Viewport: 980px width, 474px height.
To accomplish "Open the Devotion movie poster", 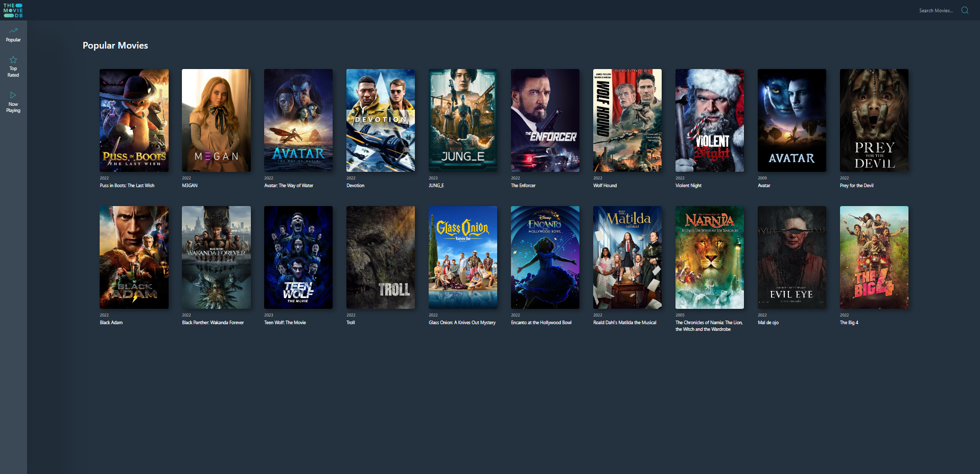I will 381,120.
